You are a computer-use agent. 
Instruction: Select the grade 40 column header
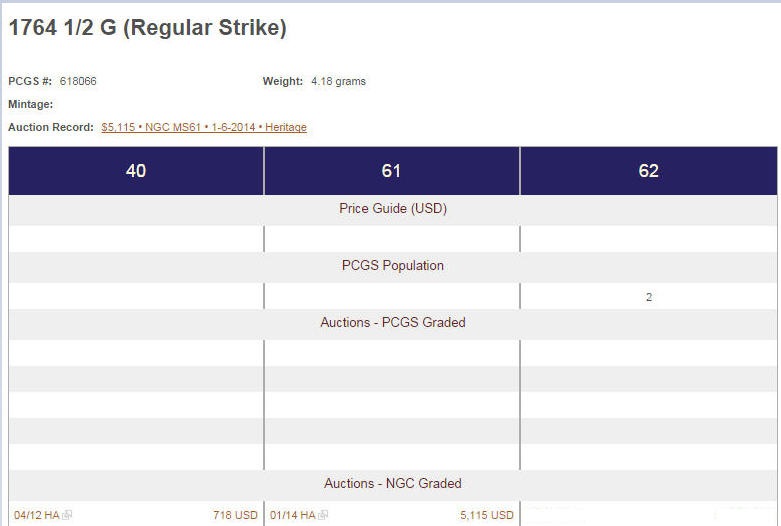point(136,171)
